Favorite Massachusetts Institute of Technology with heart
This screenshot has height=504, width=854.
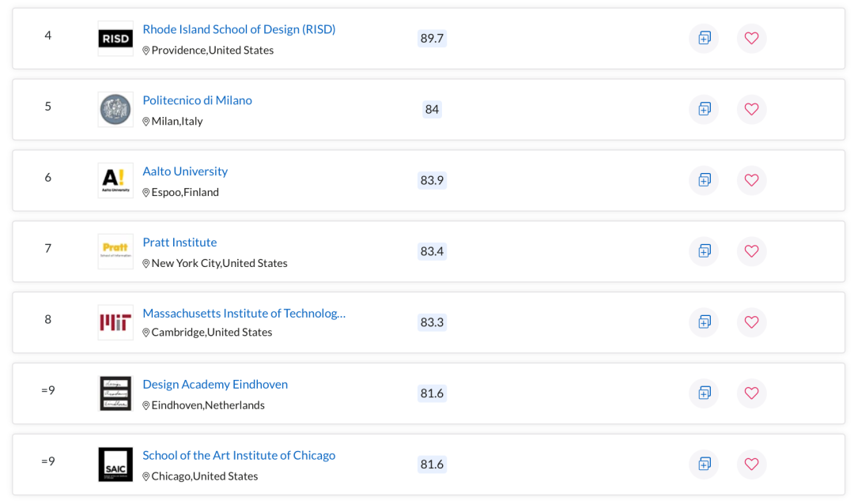[x=752, y=322]
